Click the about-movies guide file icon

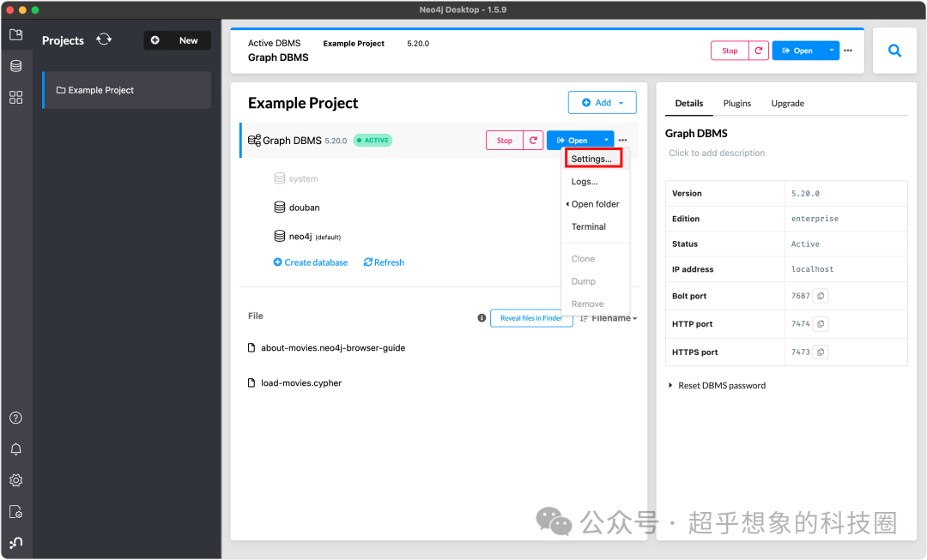[x=251, y=348]
